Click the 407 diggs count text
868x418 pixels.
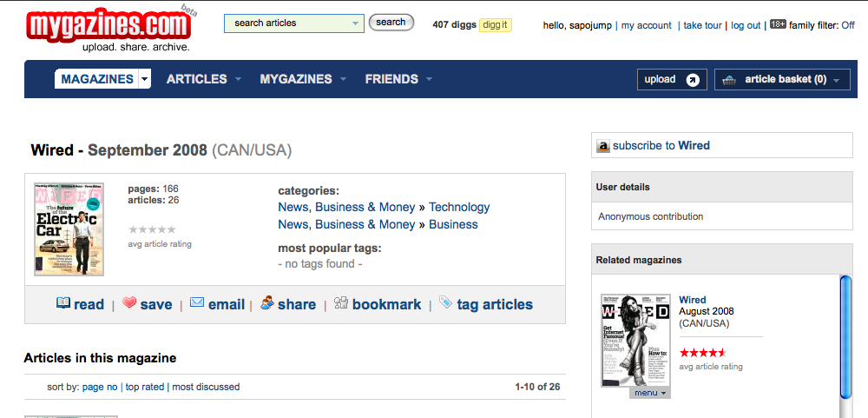[455, 24]
